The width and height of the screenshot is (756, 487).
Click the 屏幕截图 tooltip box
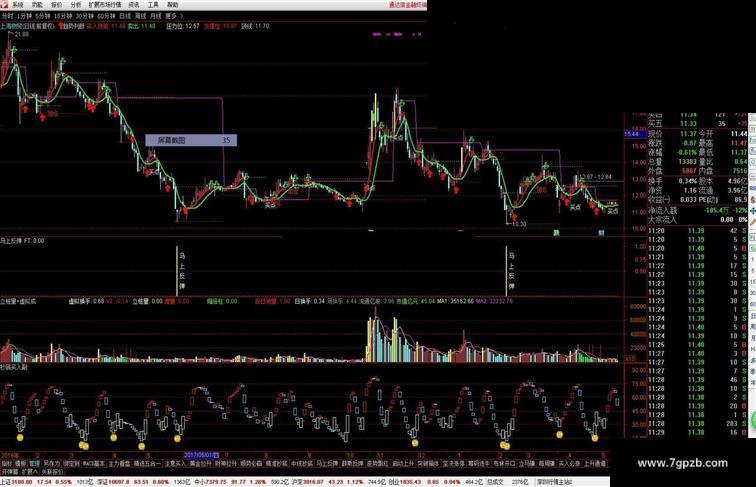tap(191, 140)
